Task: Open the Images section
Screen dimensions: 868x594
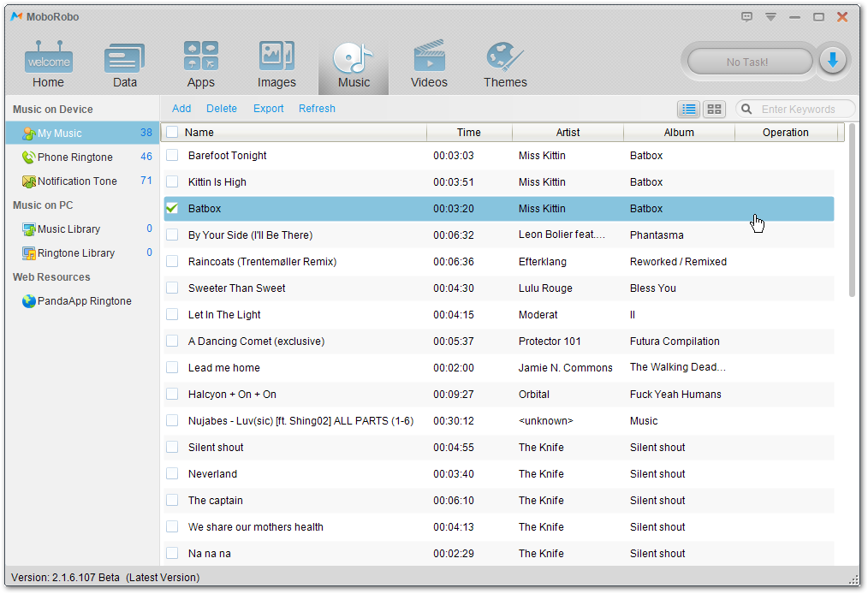Action: point(276,65)
